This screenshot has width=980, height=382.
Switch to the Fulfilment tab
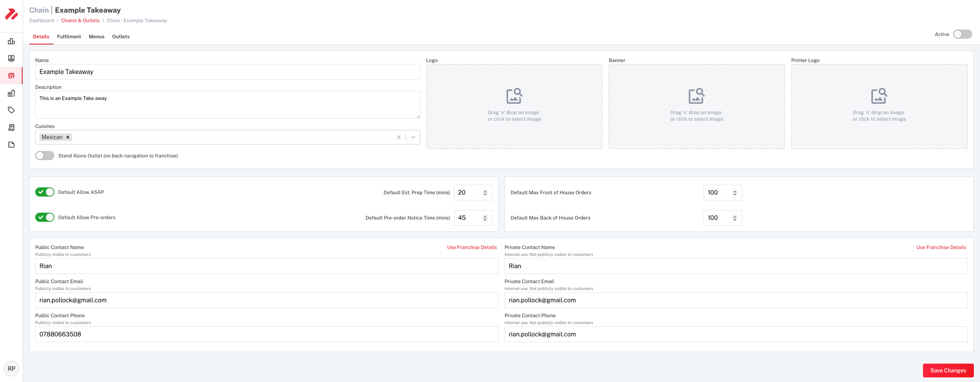(x=69, y=37)
